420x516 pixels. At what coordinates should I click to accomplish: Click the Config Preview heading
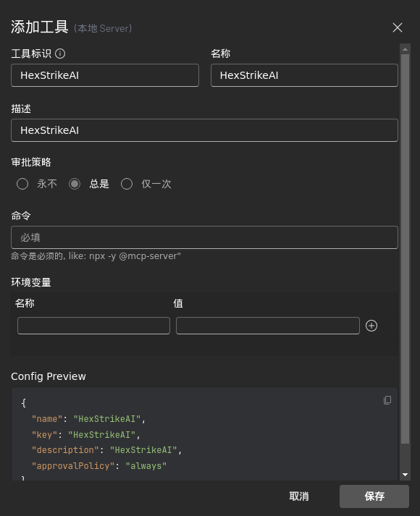pos(49,376)
